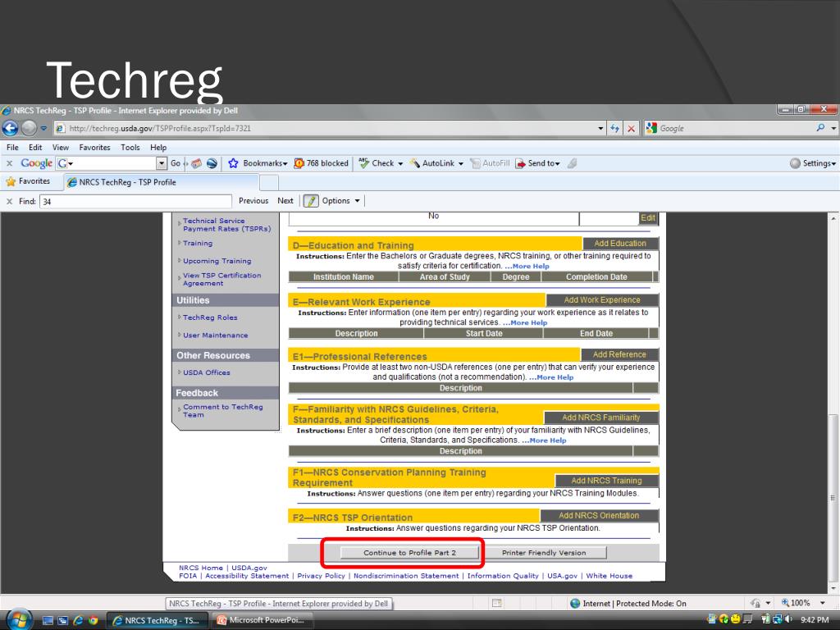Click the Add Education button
The image size is (840, 630).
pos(620,243)
